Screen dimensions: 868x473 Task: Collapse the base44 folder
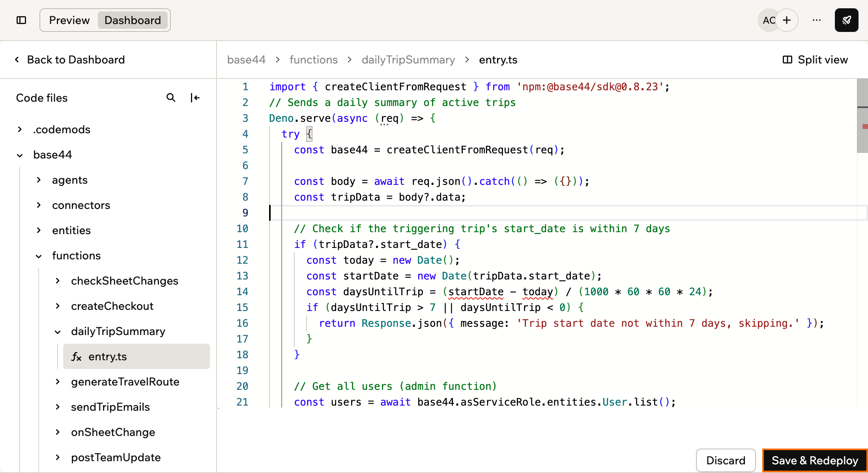click(x=20, y=155)
